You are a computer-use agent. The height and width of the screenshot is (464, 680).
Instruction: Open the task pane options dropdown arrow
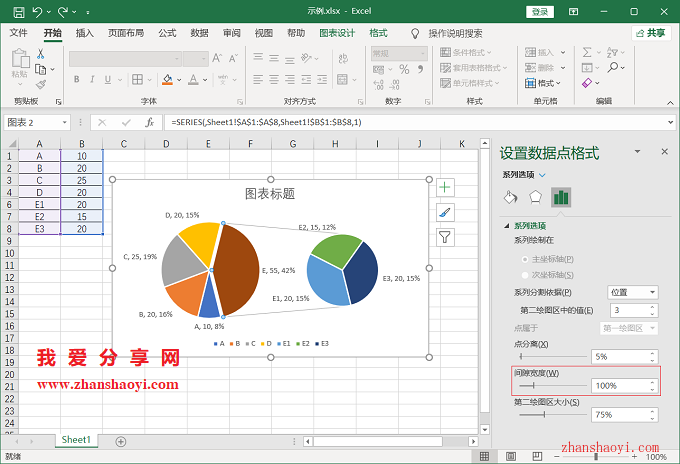pos(638,151)
